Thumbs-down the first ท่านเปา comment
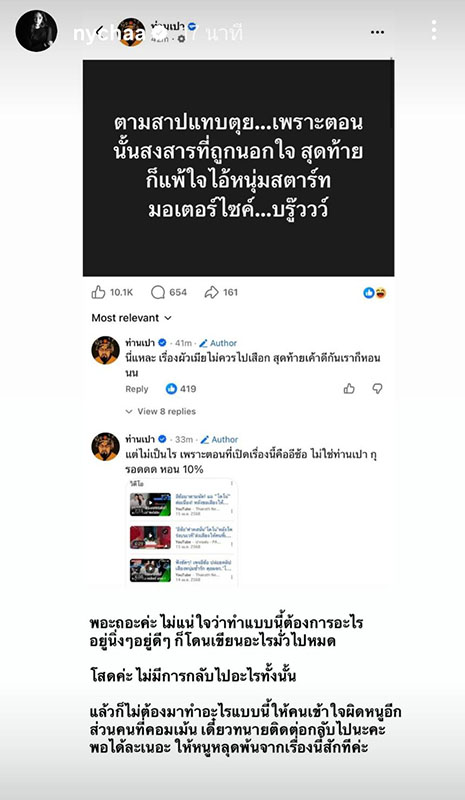The image size is (465, 800). (x=377, y=389)
